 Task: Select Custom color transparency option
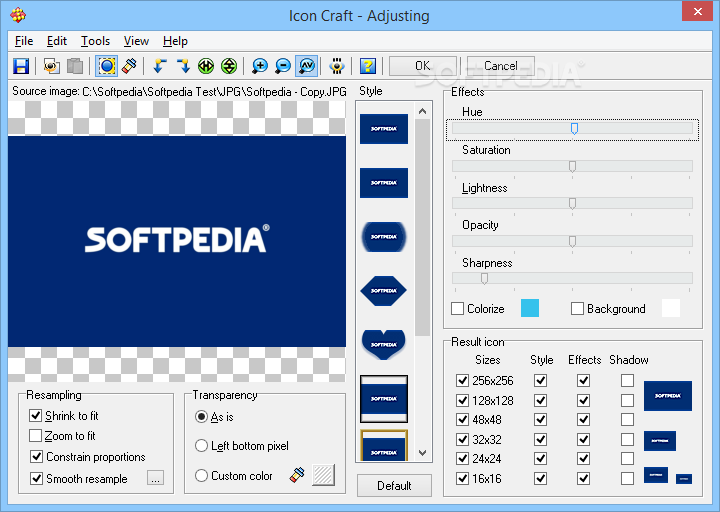201,475
